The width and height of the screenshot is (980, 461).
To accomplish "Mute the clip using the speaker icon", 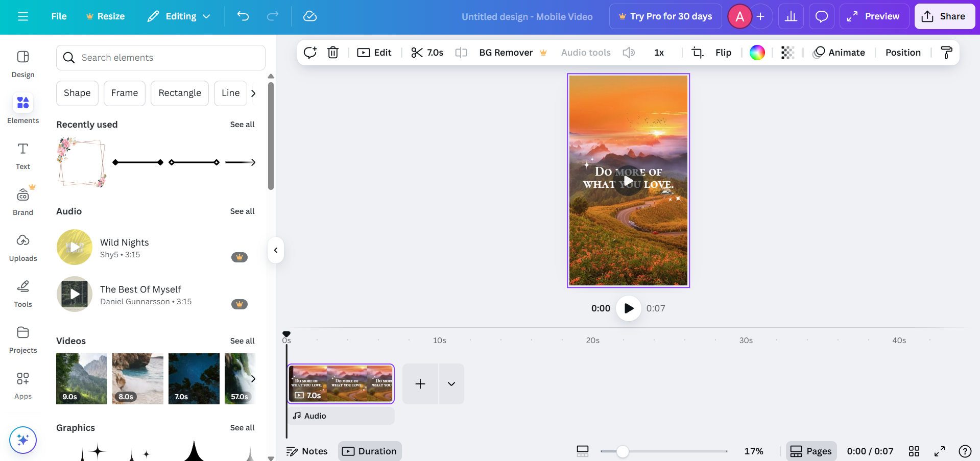I will point(629,52).
